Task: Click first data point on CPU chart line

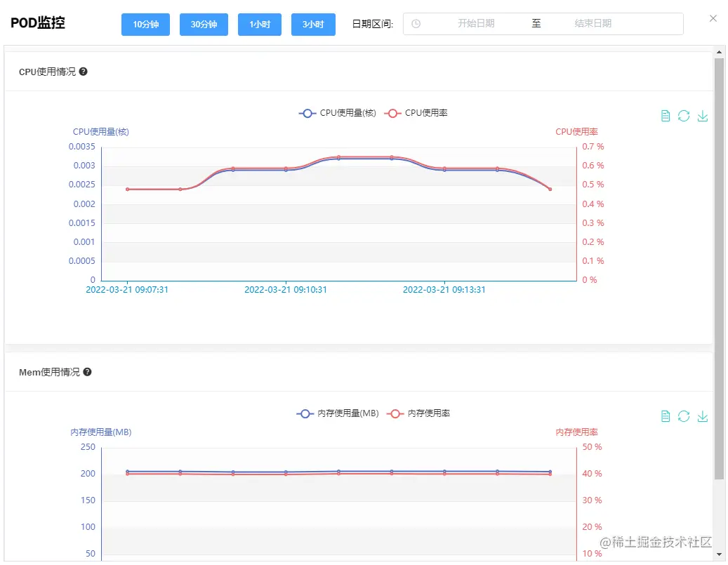Action: pos(128,190)
